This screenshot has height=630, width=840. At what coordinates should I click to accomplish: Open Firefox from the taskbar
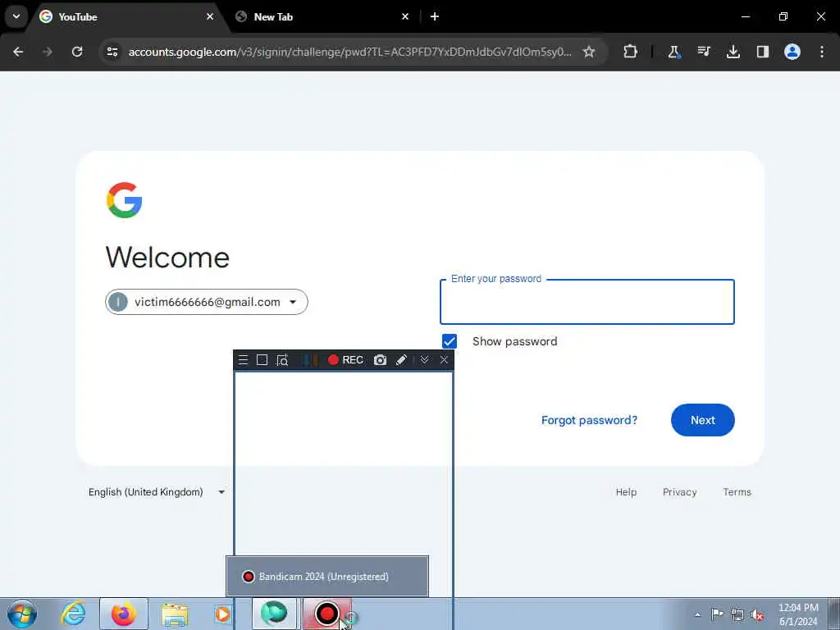click(124, 614)
